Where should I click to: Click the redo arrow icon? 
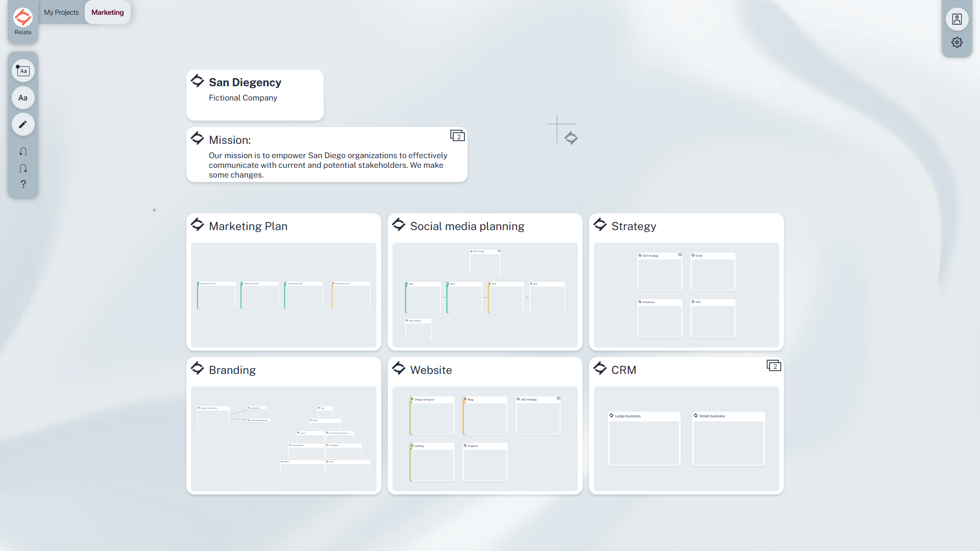pos(23,168)
